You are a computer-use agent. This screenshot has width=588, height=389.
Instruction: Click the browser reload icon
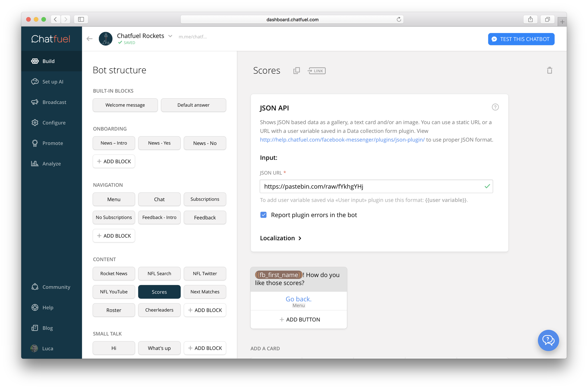[399, 19]
